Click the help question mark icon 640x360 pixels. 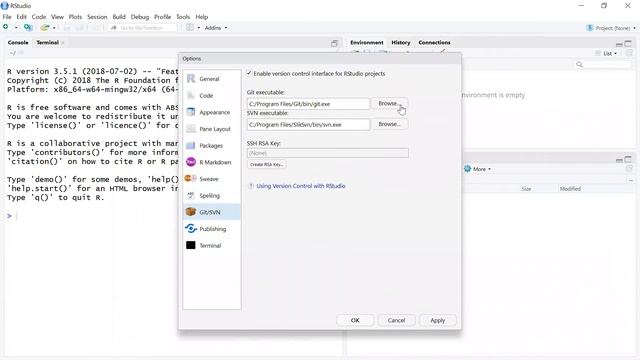tap(251, 186)
